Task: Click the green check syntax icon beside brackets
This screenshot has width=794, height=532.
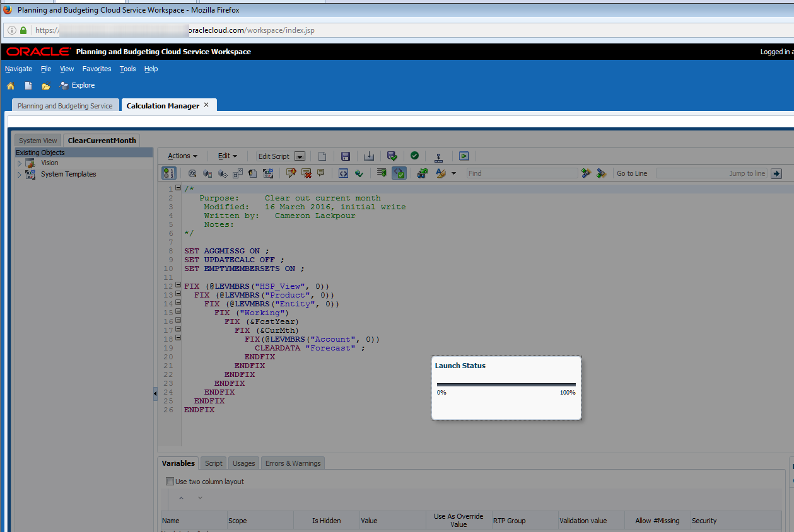Action: (359, 173)
